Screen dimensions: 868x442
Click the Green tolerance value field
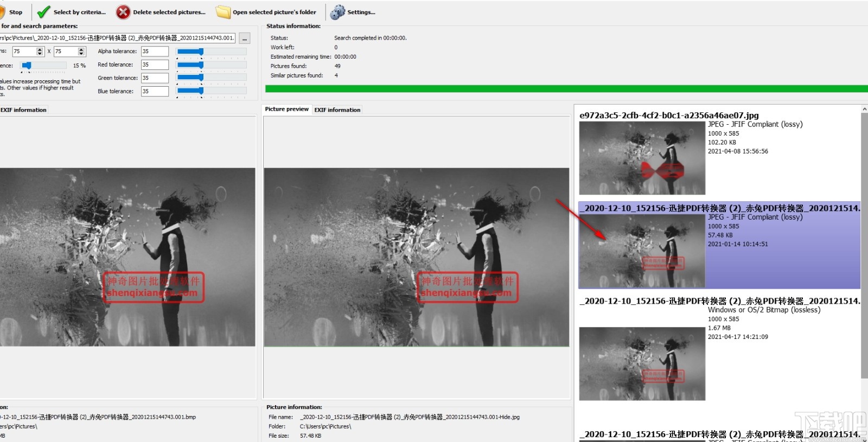pos(155,78)
